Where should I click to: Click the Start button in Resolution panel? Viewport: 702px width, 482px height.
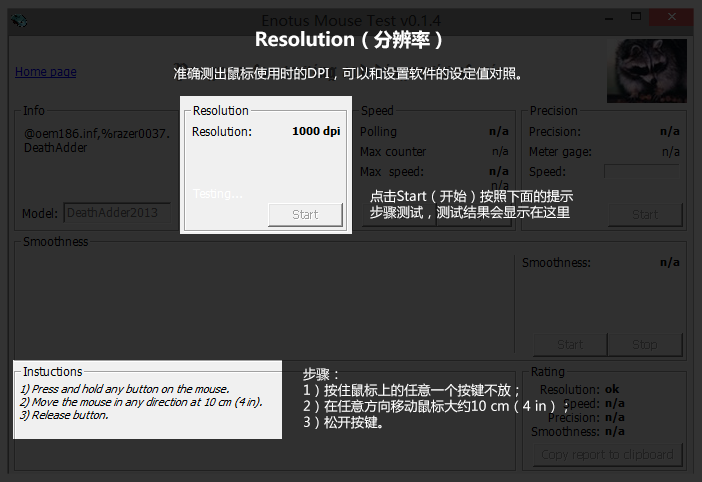(x=305, y=215)
